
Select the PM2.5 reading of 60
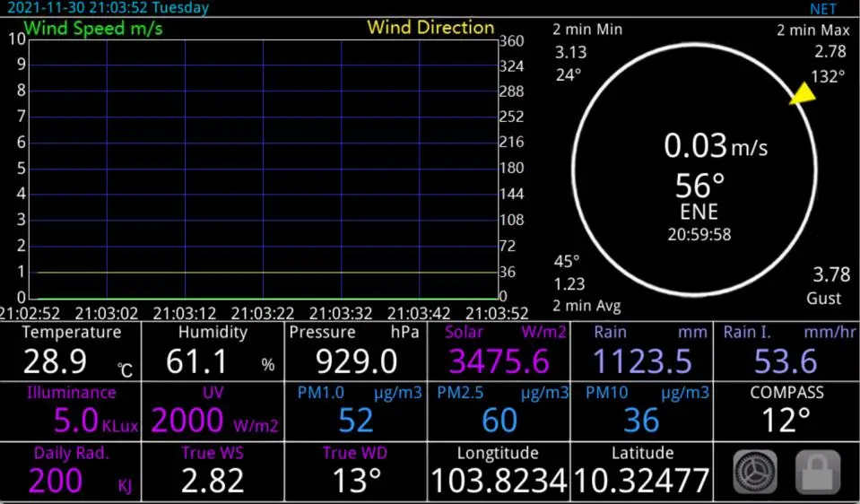499,411
